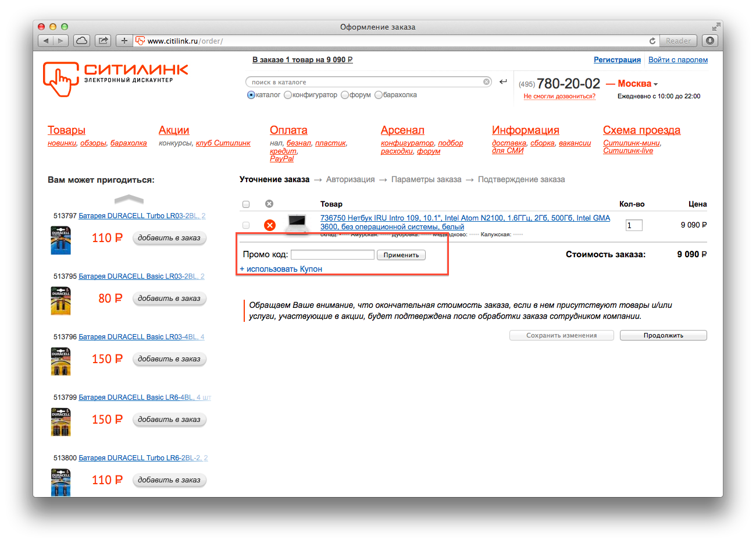The width and height of the screenshot is (756, 543).
Task: Enter full screen with window arrows icon
Action: tap(716, 27)
